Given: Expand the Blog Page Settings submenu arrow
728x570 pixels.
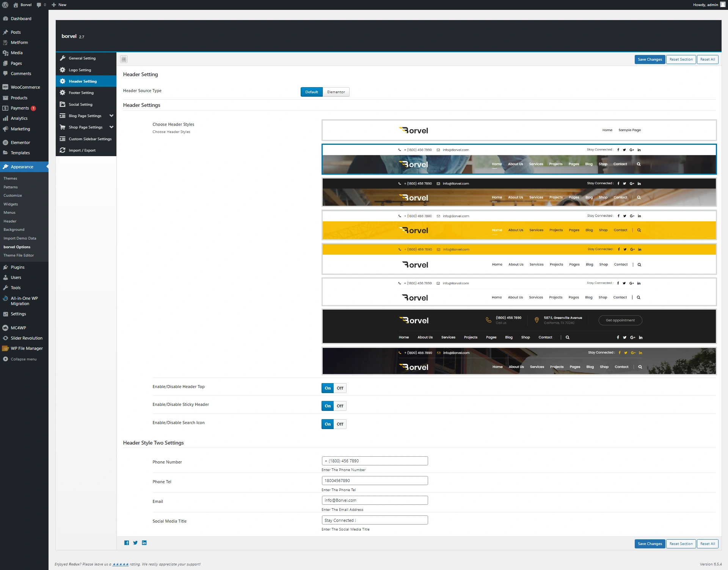Looking at the screenshot, I should point(111,116).
